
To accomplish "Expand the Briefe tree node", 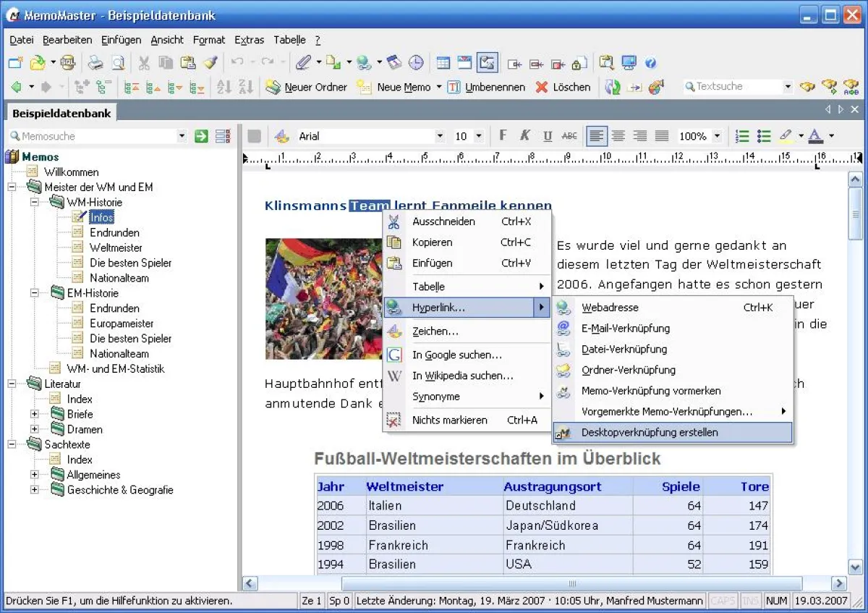I will tap(35, 414).
